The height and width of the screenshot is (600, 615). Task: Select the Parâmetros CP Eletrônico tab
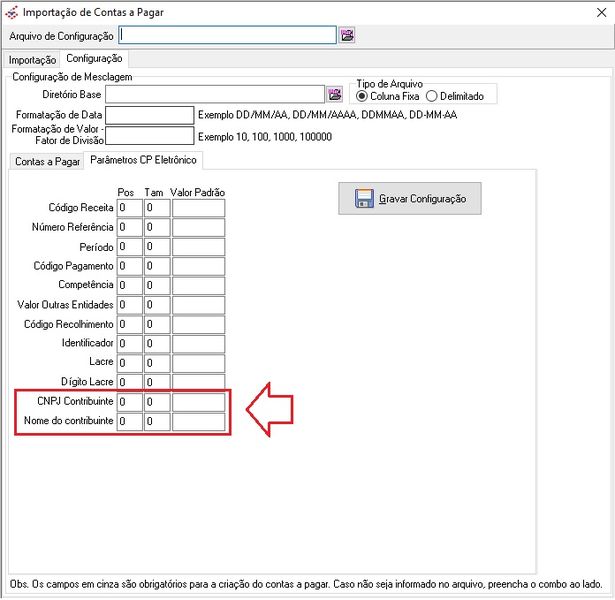tap(144, 160)
